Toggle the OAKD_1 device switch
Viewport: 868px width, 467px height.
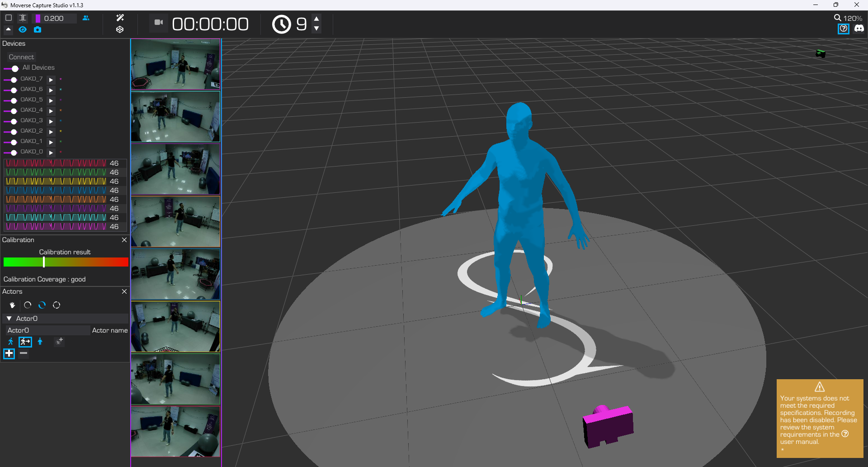coord(10,142)
